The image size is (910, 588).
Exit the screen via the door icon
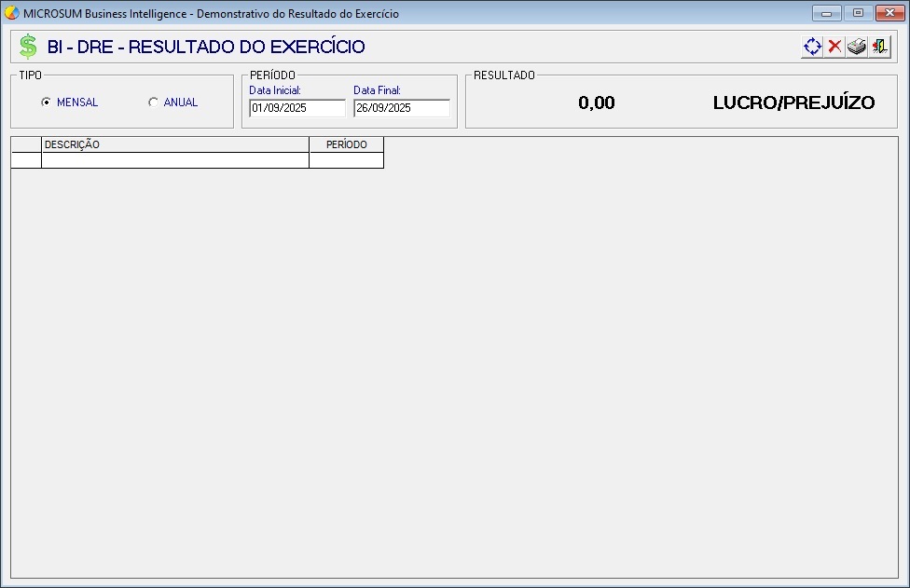point(879,47)
